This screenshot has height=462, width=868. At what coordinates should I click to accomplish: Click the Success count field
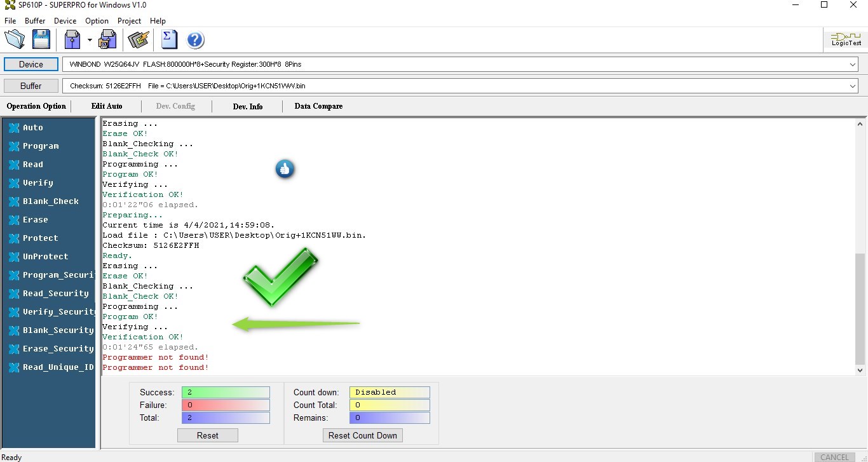click(x=226, y=392)
